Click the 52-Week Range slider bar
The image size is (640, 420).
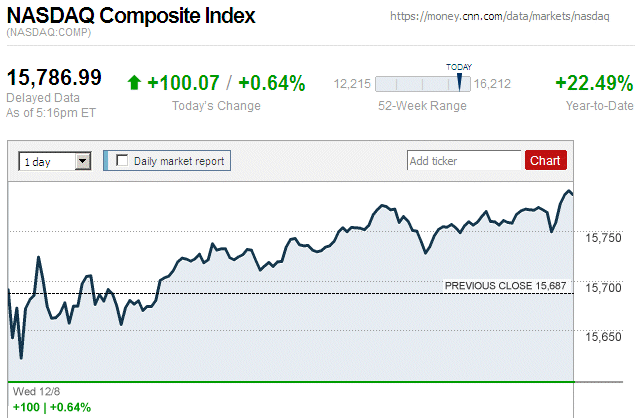point(423,84)
